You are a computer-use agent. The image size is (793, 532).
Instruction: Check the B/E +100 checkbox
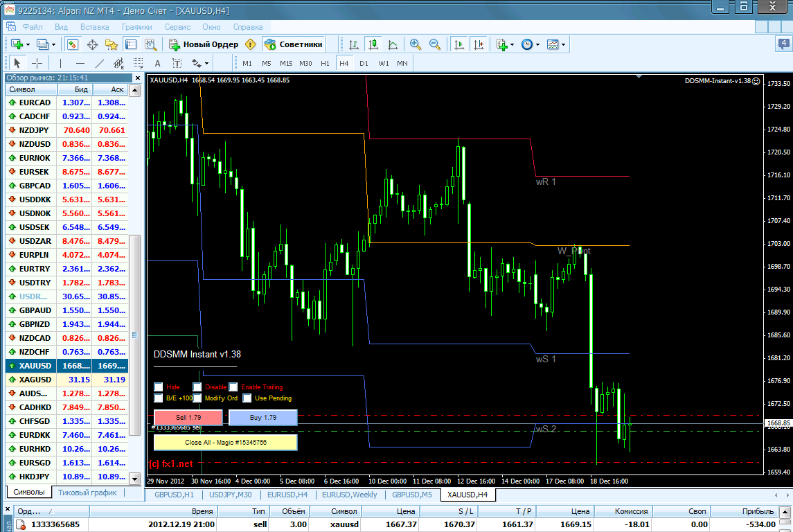(x=159, y=398)
